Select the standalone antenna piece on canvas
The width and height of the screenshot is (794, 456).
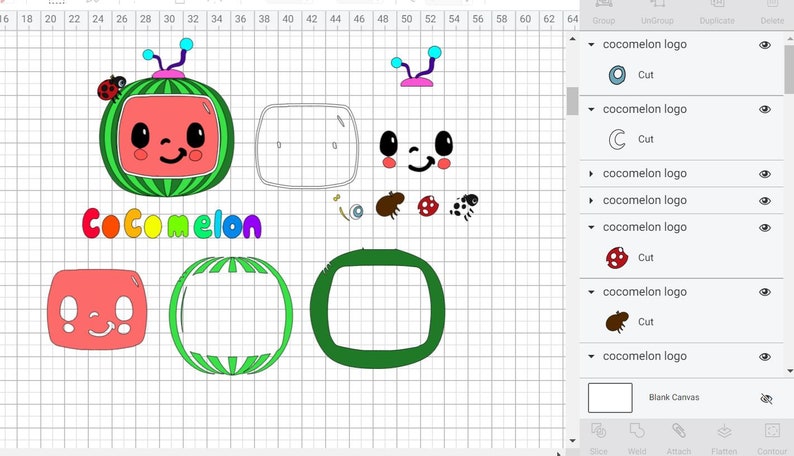[416, 67]
